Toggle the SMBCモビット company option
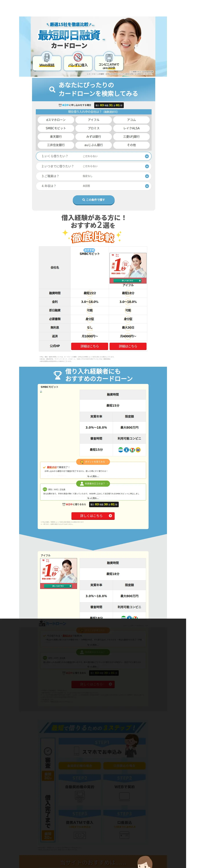 (56, 128)
